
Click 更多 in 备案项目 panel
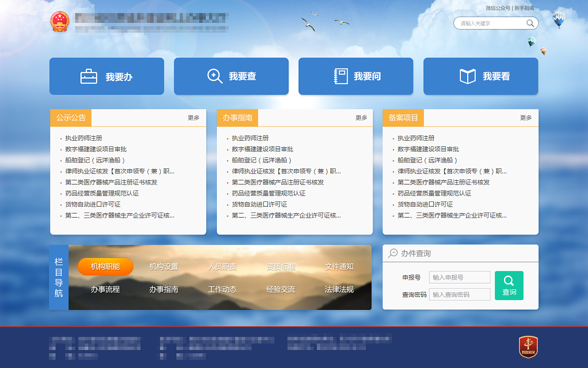click(526, 118)
